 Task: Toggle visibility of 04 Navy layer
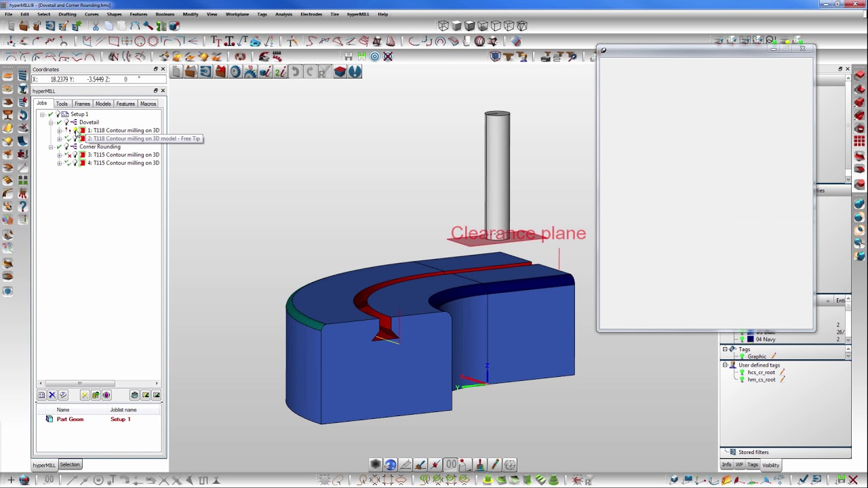tap(742, 339)
